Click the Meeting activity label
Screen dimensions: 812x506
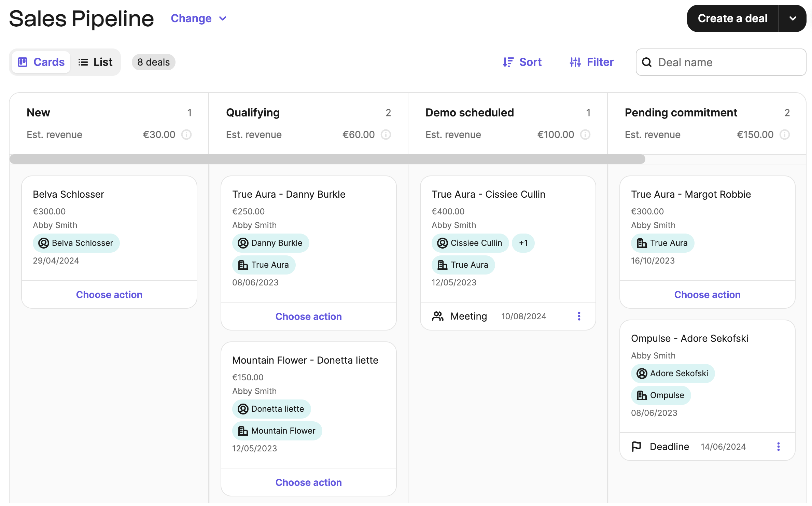point(469,316)
